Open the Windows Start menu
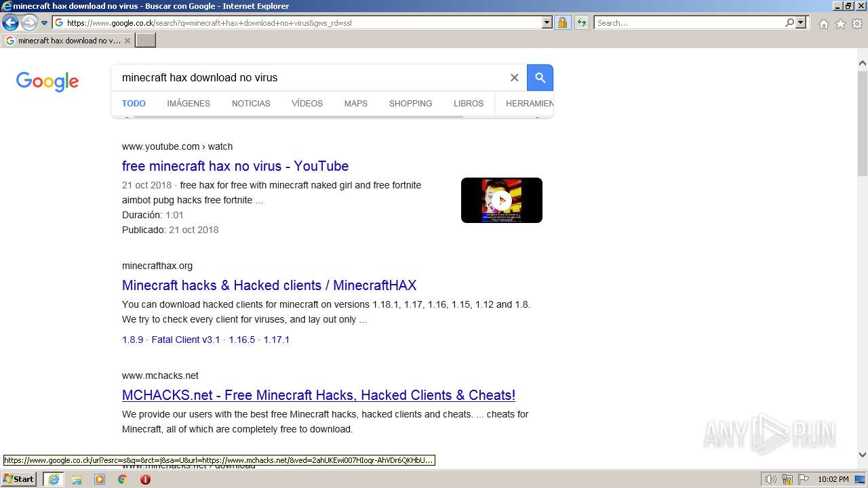This screenshot has width=868, height=488. pyautogui.click(x=19, y=479)
